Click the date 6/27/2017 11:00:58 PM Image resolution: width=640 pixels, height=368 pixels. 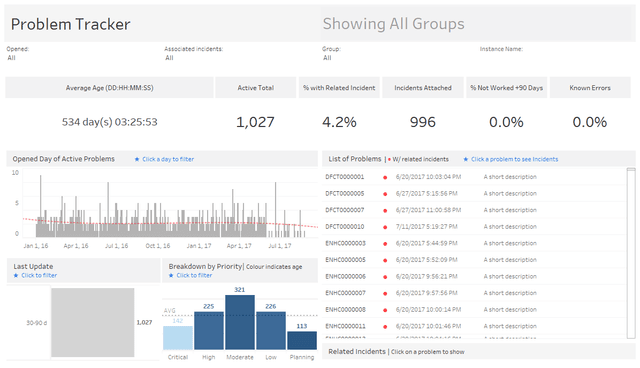click(428, 210)
